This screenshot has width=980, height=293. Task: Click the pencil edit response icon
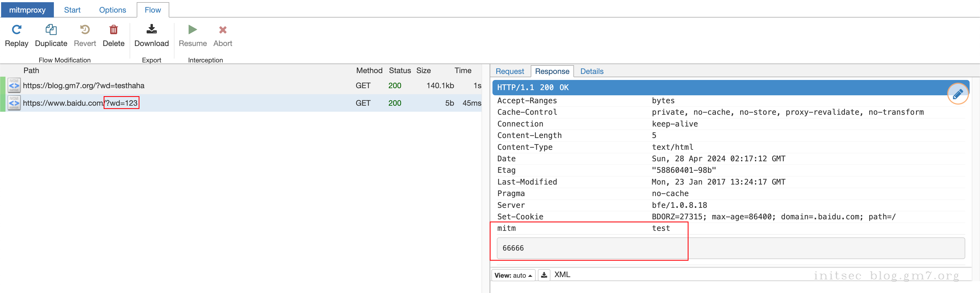(957, 94)
